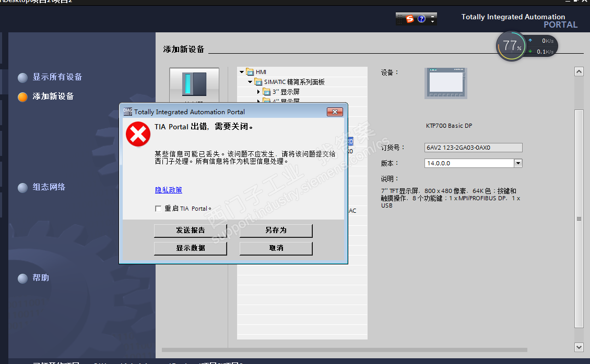Select 添加新设备 in left navigation

(x=53, y=96)
